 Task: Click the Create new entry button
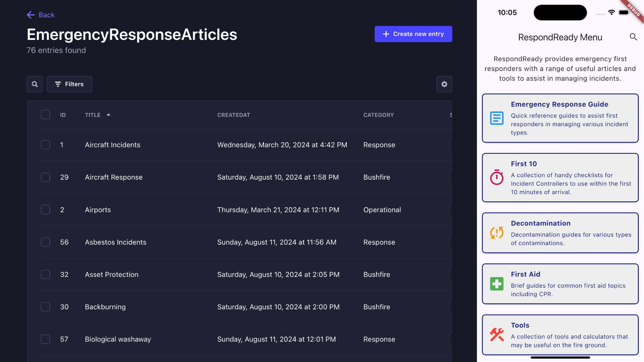point(413,34)
